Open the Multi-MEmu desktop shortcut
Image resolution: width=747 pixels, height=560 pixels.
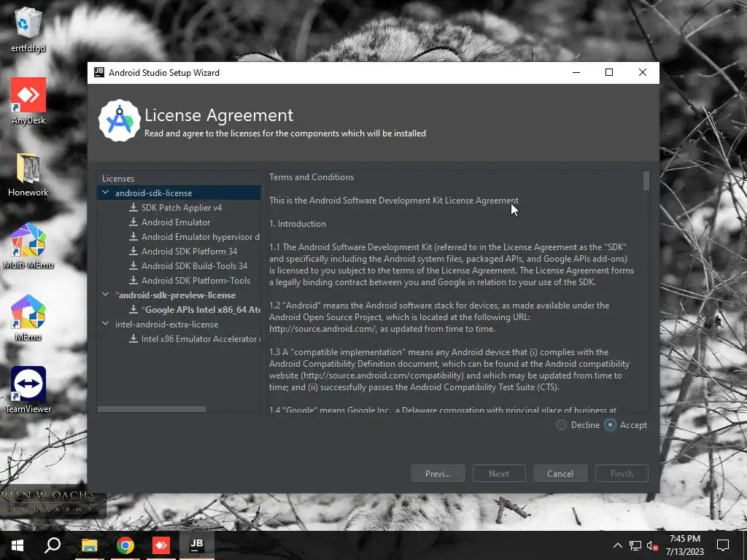click(28, 246)
